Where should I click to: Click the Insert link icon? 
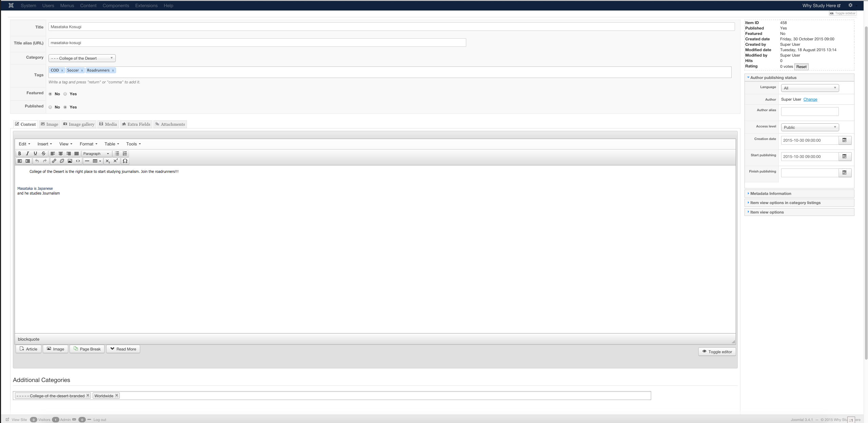[53, 161]
